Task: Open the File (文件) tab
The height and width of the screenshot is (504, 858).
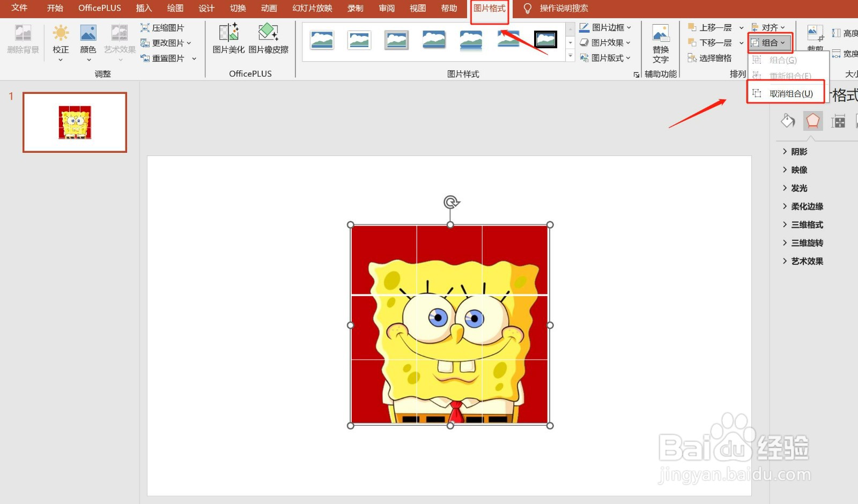Action: tap(19, 8)
